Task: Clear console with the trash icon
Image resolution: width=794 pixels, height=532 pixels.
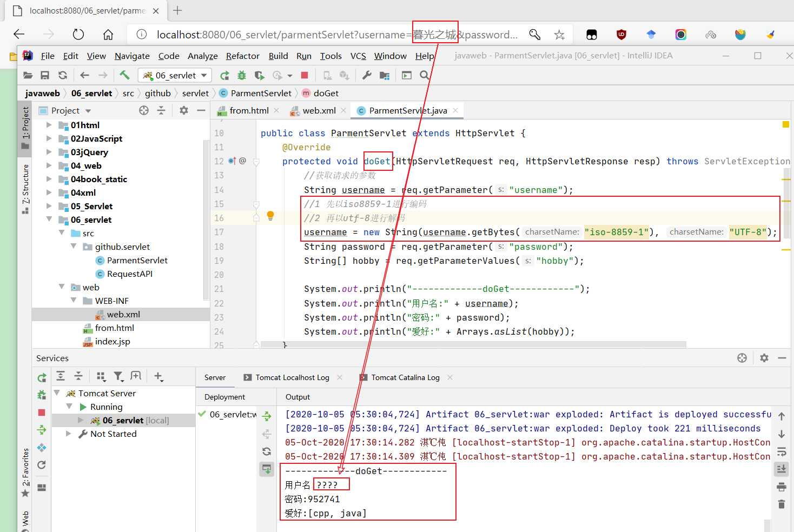Action: tap(782, 504)
